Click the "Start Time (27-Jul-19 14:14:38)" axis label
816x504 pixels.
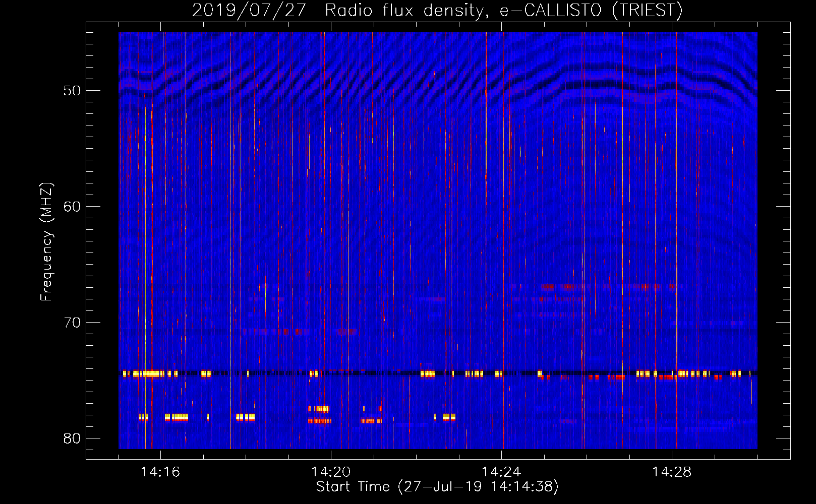pyautogui.click(x=437, y=487)
